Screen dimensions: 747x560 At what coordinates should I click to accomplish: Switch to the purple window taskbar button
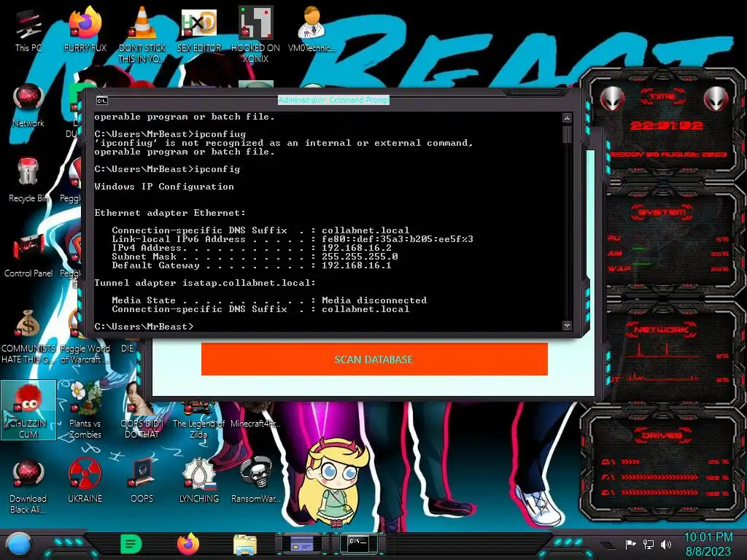tap(302, 543)
